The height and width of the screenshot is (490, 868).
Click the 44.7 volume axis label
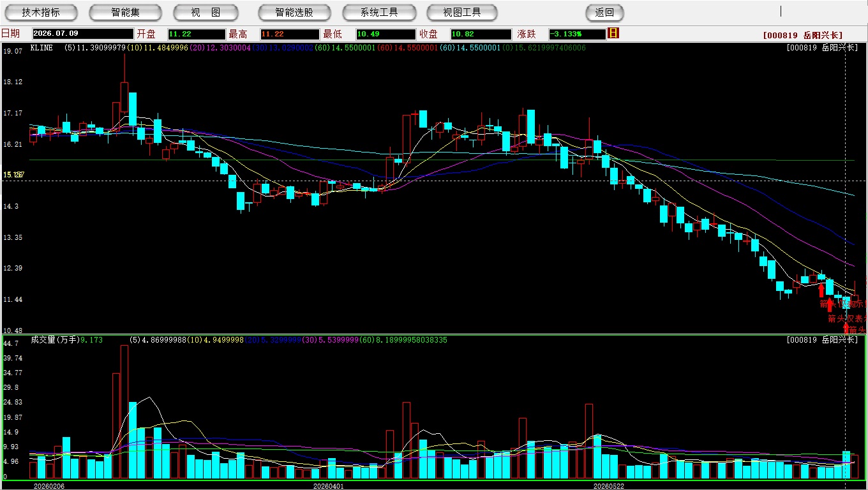coord(11,343)
